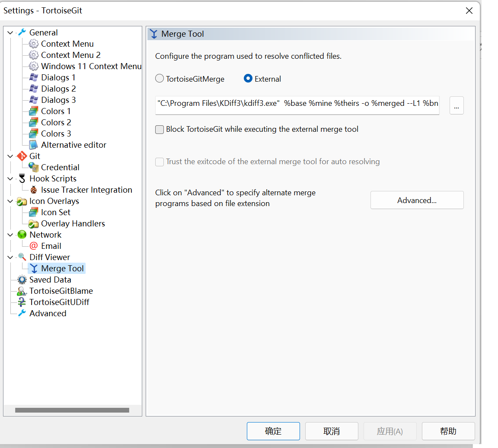Click the Network green globe icon
498x448 pixels.
pyautogui.click(x=22, y=235)
